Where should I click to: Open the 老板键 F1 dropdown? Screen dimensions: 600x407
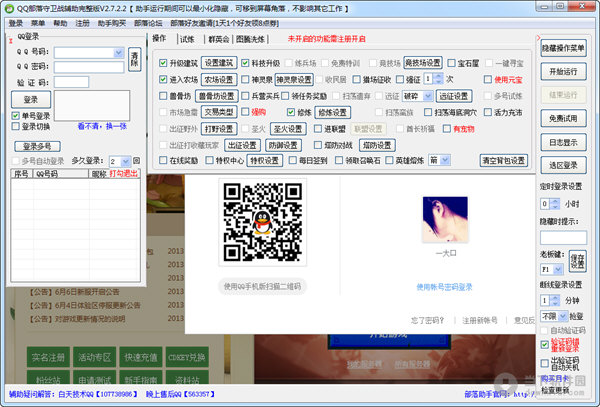pyautogui.click(x=558, y=269)
